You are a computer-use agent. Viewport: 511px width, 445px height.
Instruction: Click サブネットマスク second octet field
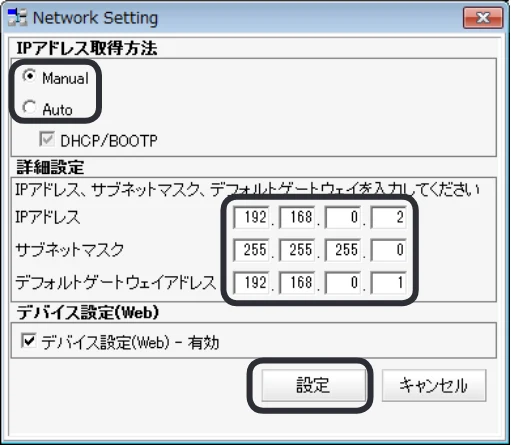(x=297, y=250)
